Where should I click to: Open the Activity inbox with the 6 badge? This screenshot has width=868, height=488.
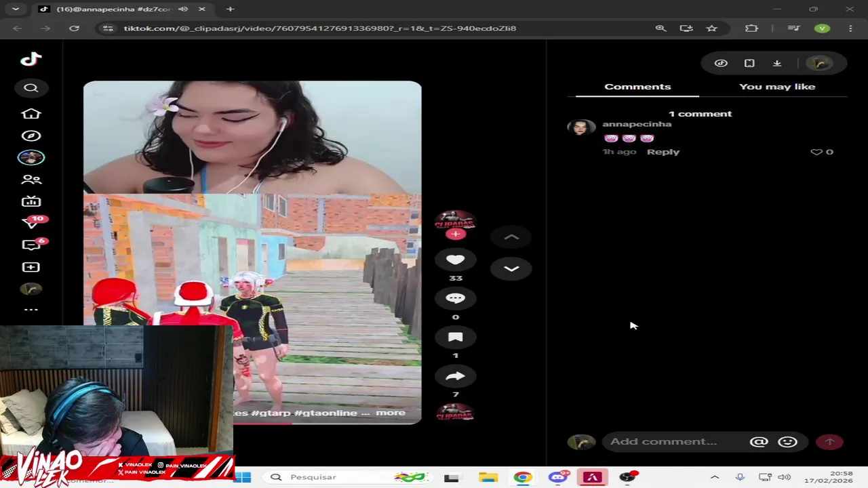click(31, 245)
